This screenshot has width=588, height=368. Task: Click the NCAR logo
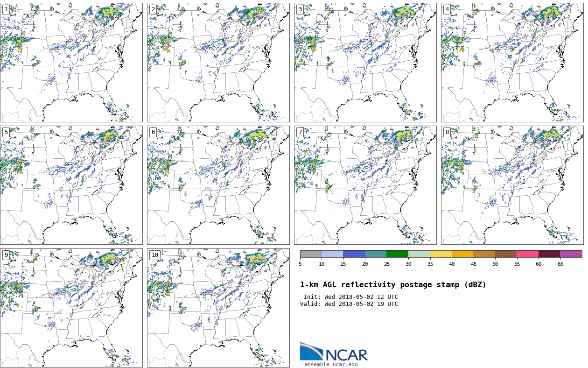334,352
